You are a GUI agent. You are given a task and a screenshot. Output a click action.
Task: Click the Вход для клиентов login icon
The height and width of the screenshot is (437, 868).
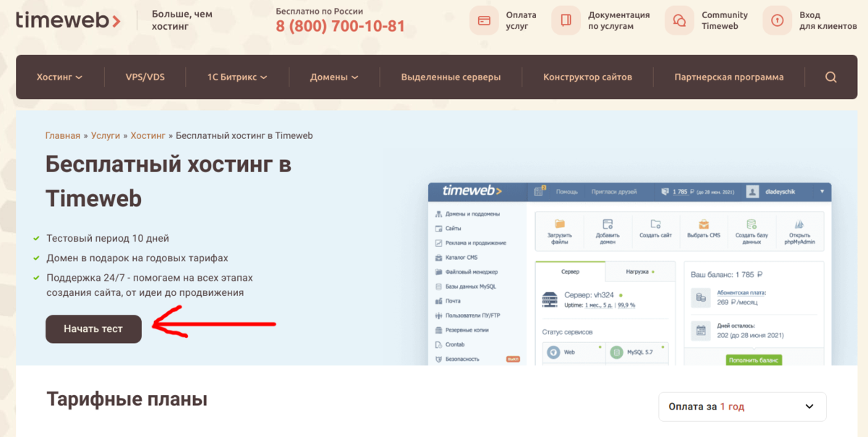pos(777,20)
